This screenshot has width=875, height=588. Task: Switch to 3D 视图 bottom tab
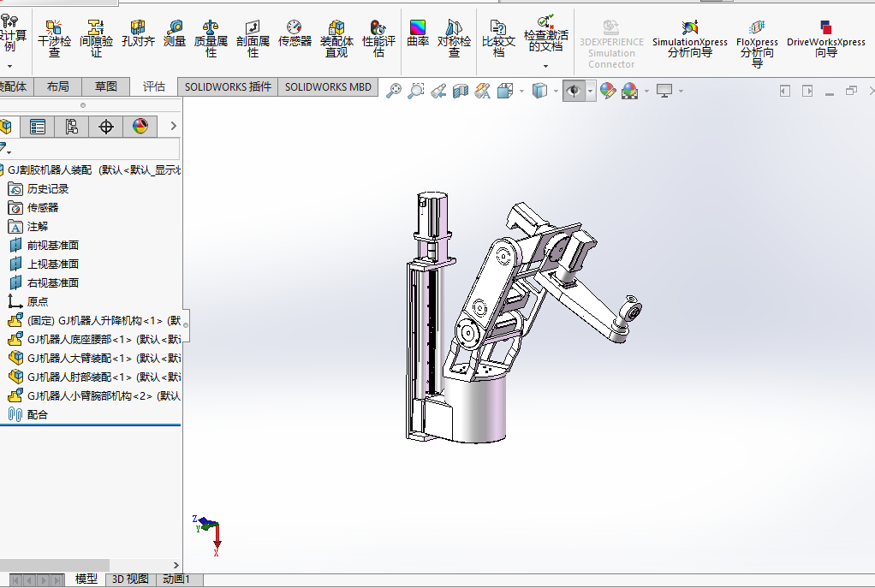click(x=130, y=579)
